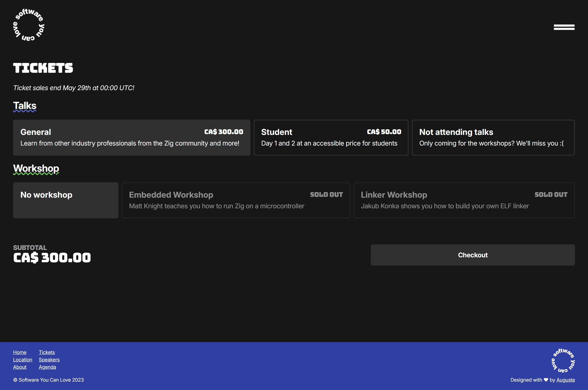Screen dimensions: 588x390
Task: Open the Home footer link
Action: coord(20,352)
